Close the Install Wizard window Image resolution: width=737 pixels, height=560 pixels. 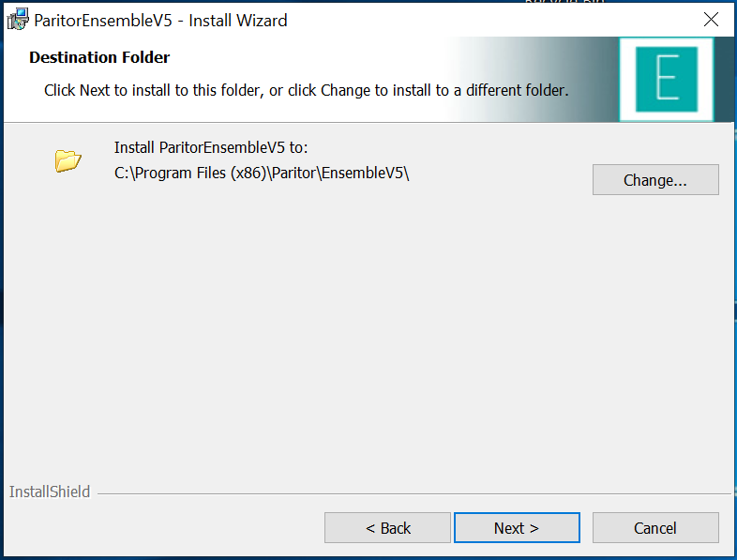[711, 20]
